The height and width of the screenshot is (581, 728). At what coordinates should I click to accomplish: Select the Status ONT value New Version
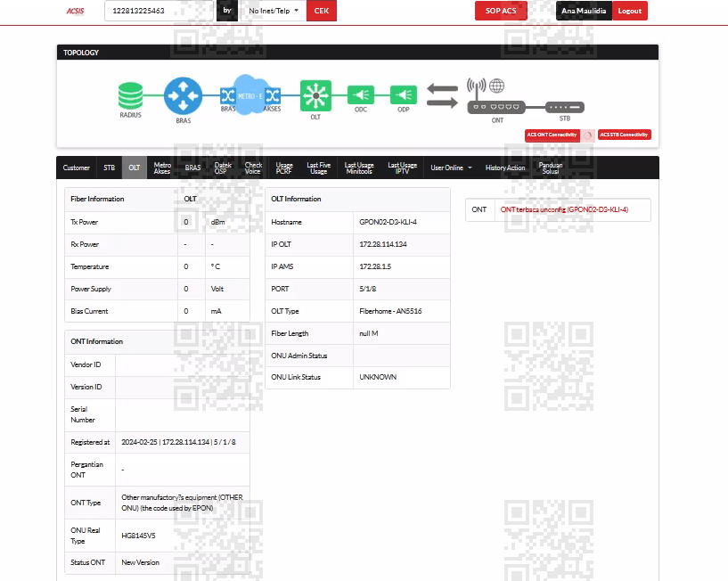click(x=140, y=562)
